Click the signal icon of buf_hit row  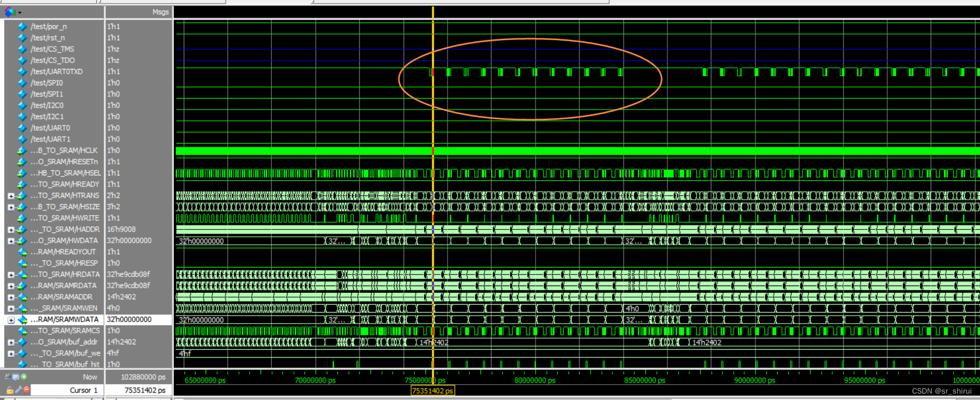(x=22, y=364)
